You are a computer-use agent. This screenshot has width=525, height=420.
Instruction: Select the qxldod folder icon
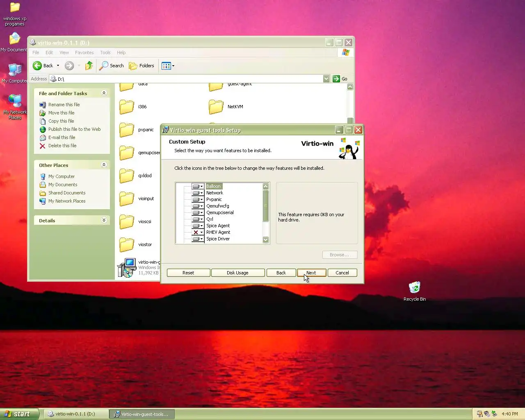(x=127, y=176)
